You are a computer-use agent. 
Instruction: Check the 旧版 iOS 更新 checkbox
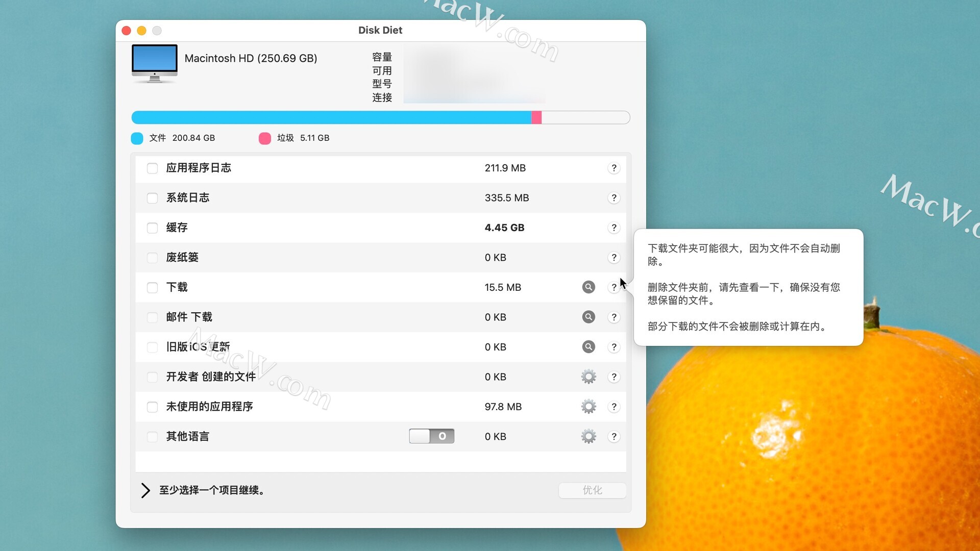point(152,347)
